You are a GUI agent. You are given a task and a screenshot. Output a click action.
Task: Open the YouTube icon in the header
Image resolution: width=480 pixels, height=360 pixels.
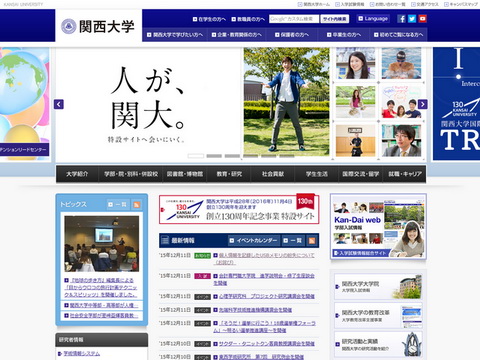[423, 19]
